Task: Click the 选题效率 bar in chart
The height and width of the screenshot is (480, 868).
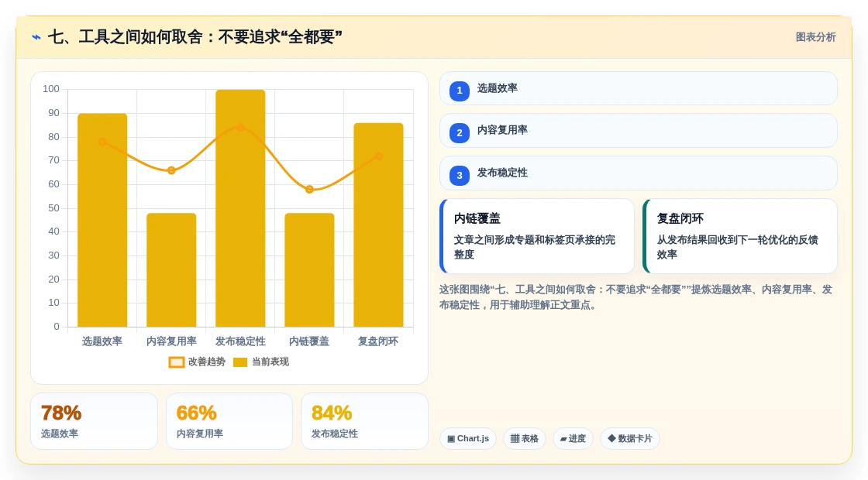Action: pyautogui.click(x=102, y=220)
